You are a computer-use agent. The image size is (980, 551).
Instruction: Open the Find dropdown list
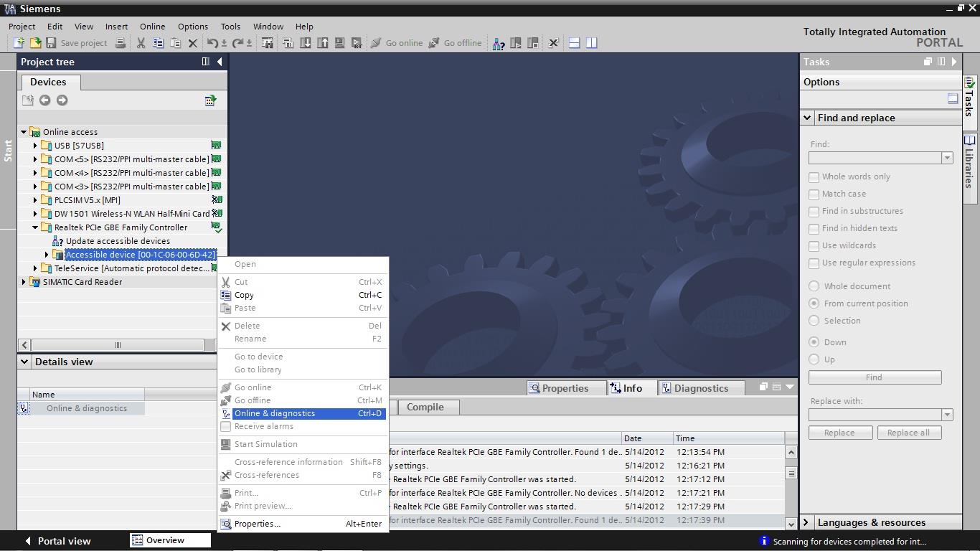point(947,158)
